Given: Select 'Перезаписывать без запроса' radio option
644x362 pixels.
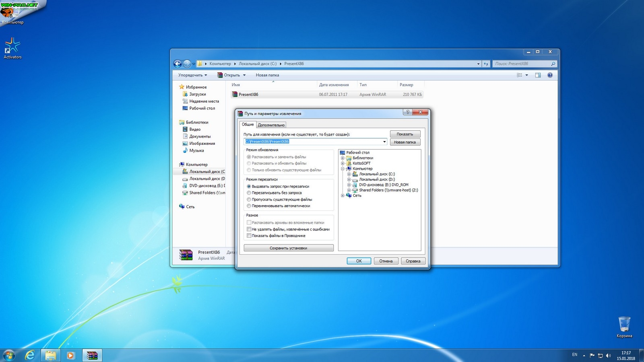Looking at the screenshot, I should point(249,193).
